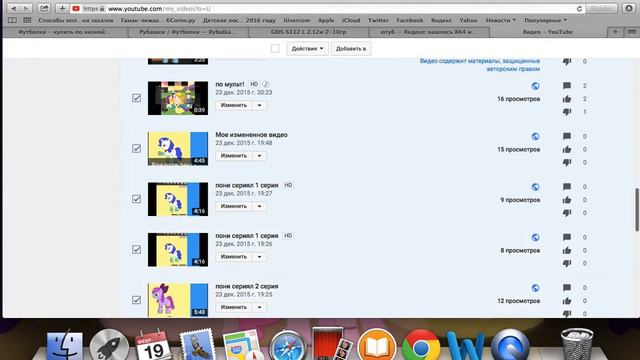This screenshot has height=360, width=640.
Task: Open the thumbnail of 'пони сериал 2 серия'
Action: (178, 300)
